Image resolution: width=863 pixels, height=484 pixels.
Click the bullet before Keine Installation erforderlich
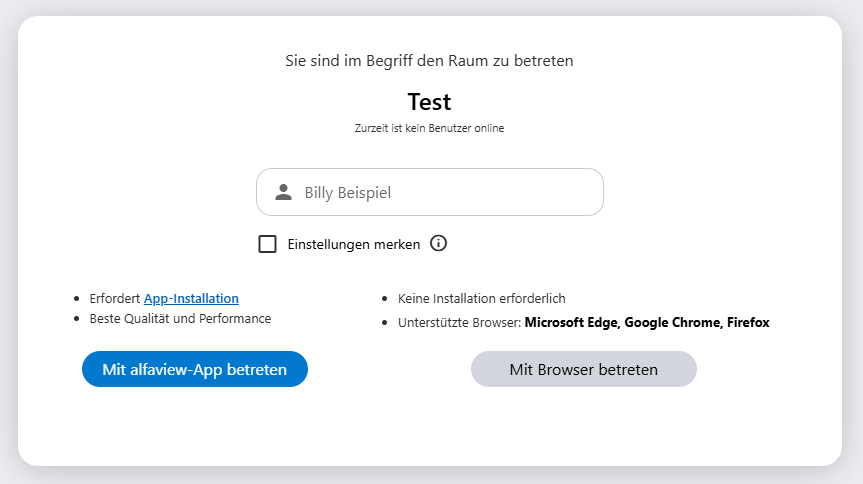[385, 299]
